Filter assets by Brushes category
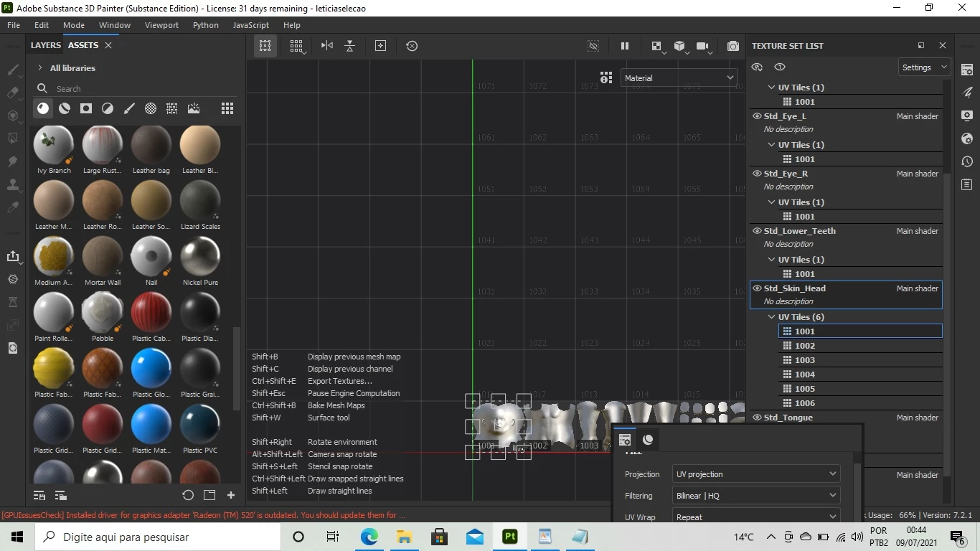This screenshot has height=551, width=980. pos(129,108)
